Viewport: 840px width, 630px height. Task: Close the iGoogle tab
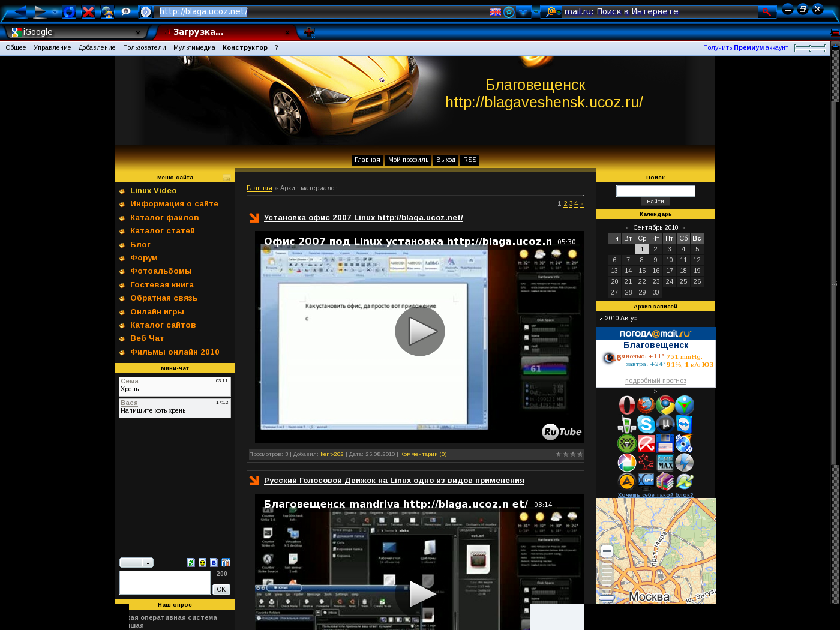point(138,32)
